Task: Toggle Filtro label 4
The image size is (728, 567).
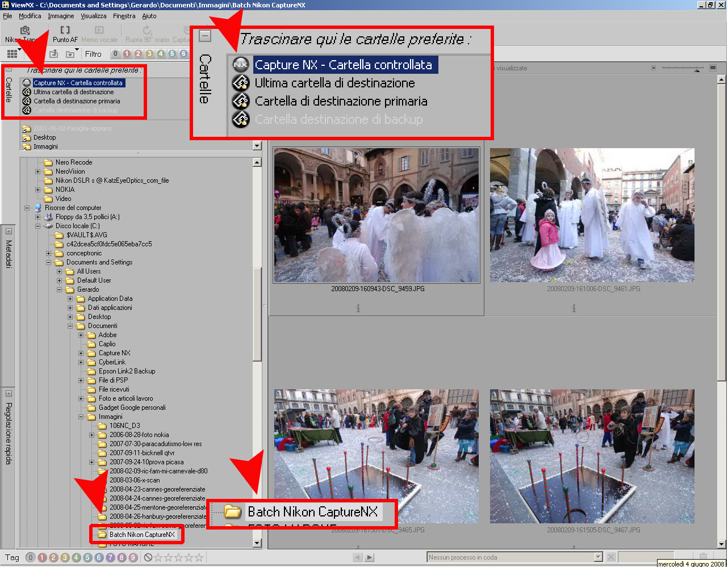Action: tap(161, 54)
